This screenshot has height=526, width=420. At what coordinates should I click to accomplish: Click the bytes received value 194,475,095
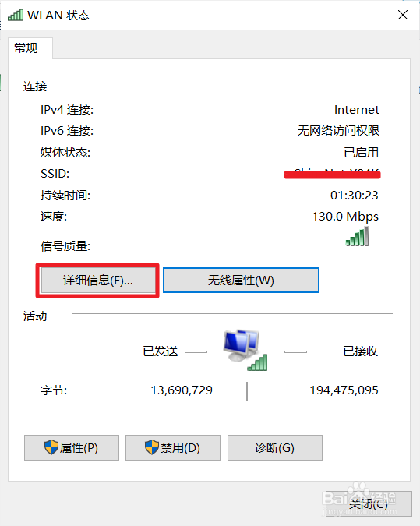point(344,390)
